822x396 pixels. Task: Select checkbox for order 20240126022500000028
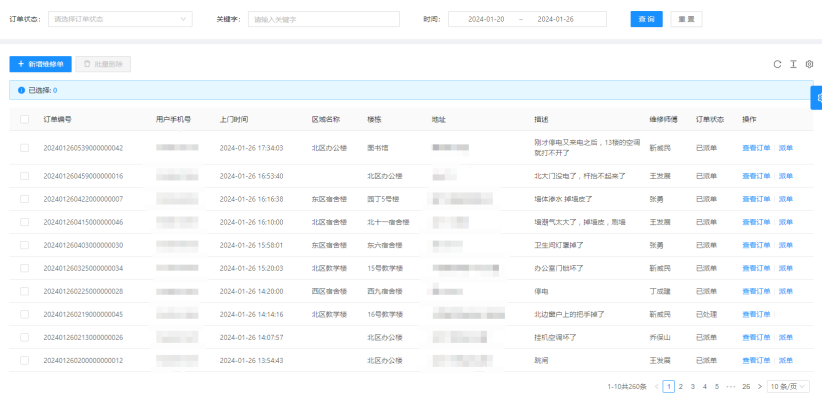pyautogui.click(x=25, y=291)
